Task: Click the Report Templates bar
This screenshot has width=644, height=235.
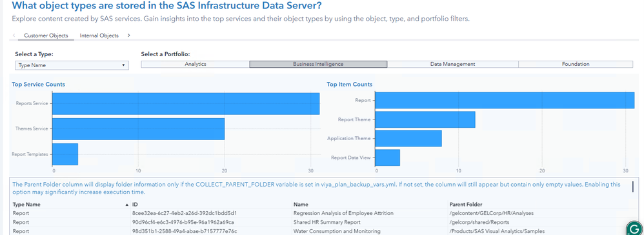Action: (x=65, y=154)
